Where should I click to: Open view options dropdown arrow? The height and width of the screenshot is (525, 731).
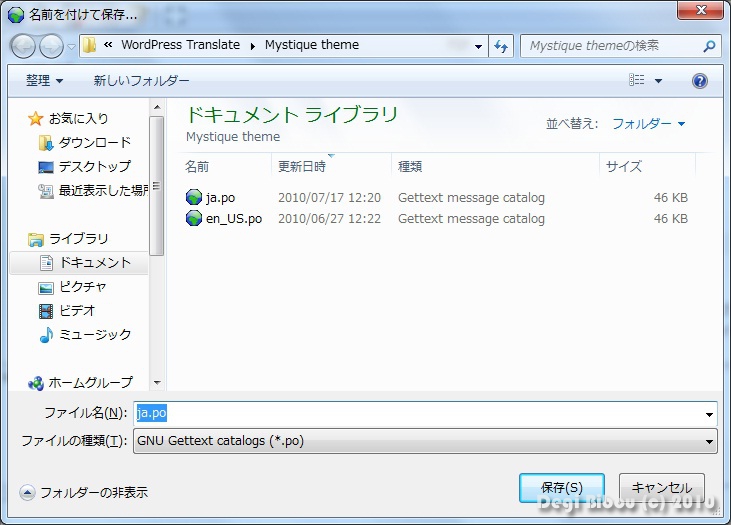tap(658, 81)
